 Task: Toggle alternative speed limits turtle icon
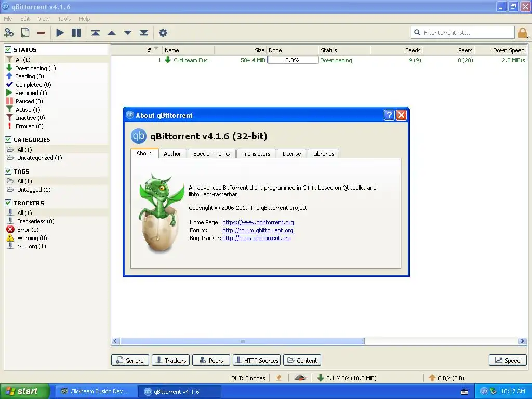300,378
